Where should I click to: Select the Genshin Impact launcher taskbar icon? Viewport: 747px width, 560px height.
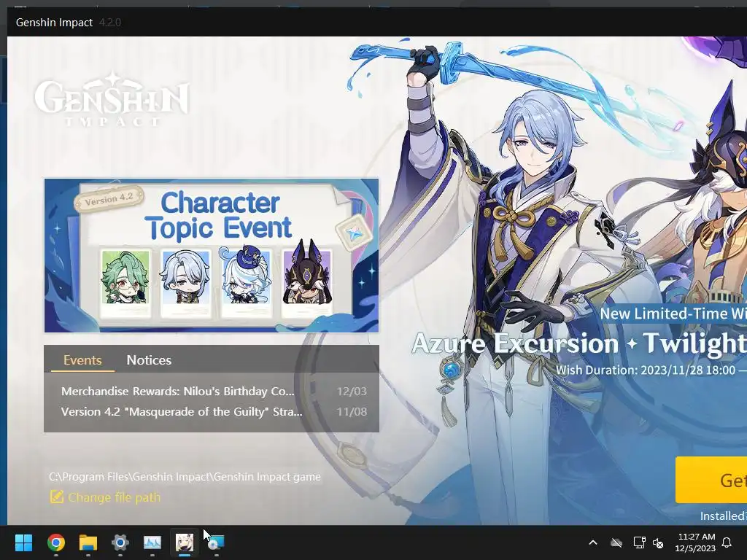pyautogui.click(x=185, y=542)
